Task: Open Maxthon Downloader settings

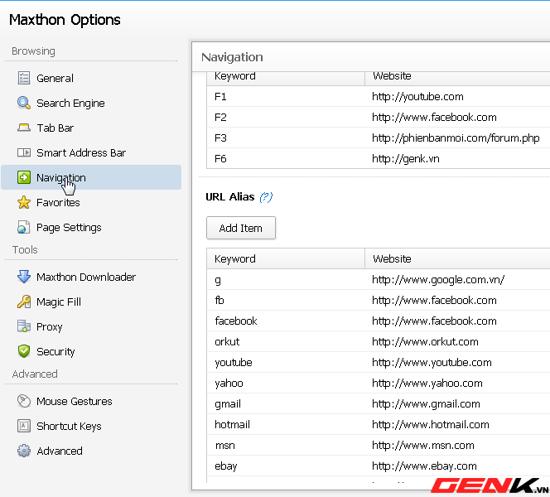Action: pos(86,277)
